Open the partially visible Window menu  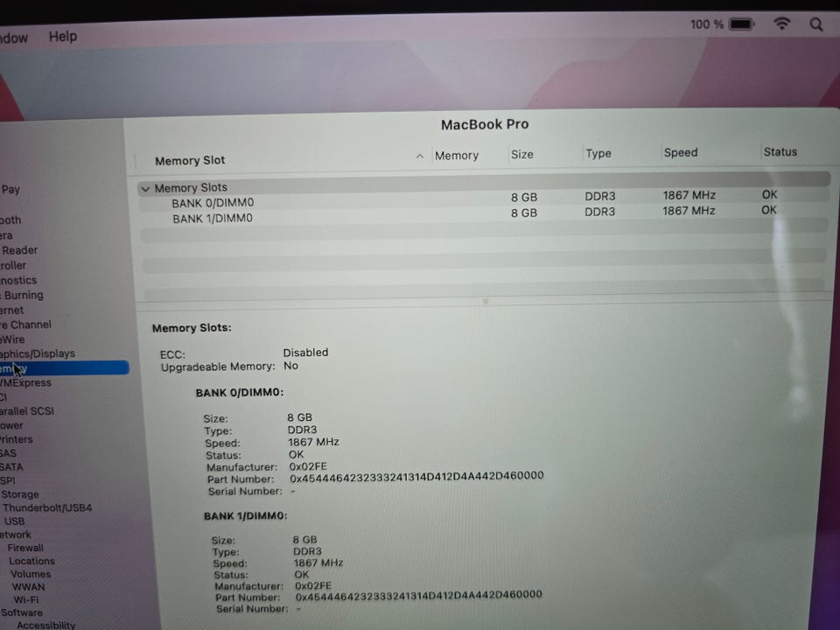[x=14, y=38]
